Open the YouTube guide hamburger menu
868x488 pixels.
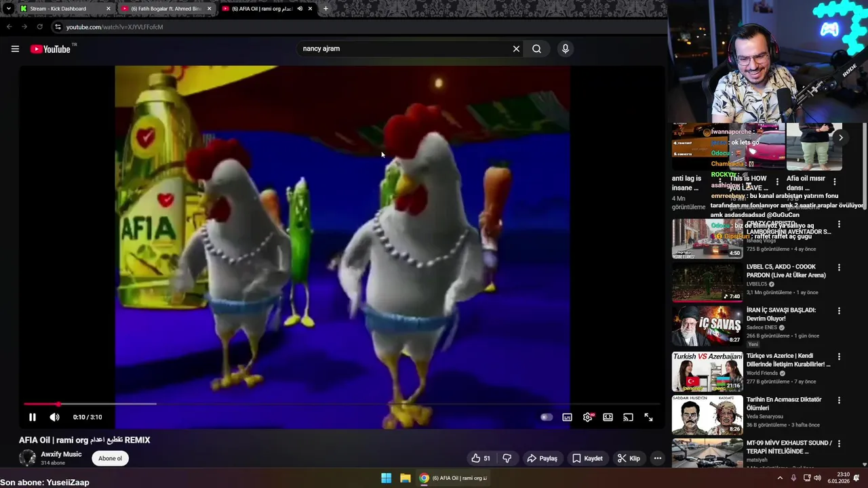click(x=15, y=49)
